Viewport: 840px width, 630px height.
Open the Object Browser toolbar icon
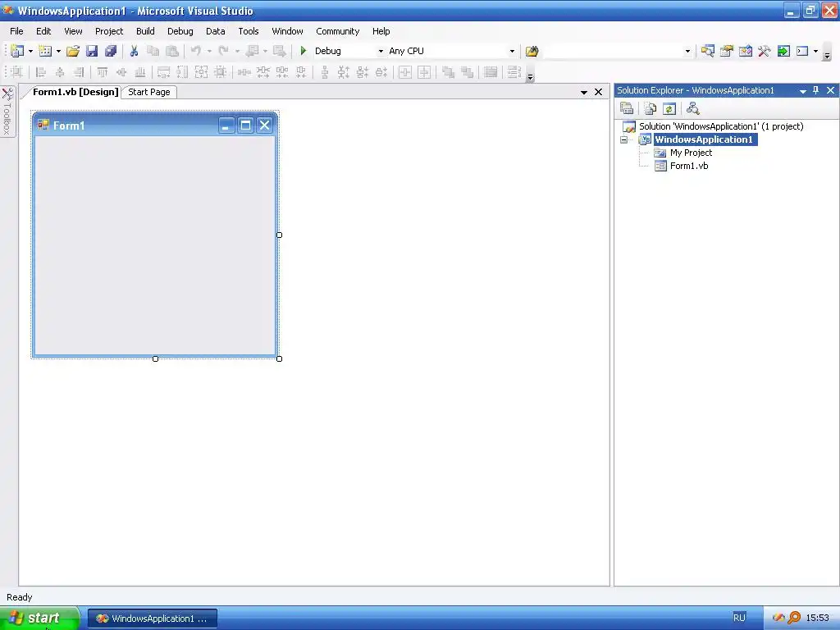point(745,51)
